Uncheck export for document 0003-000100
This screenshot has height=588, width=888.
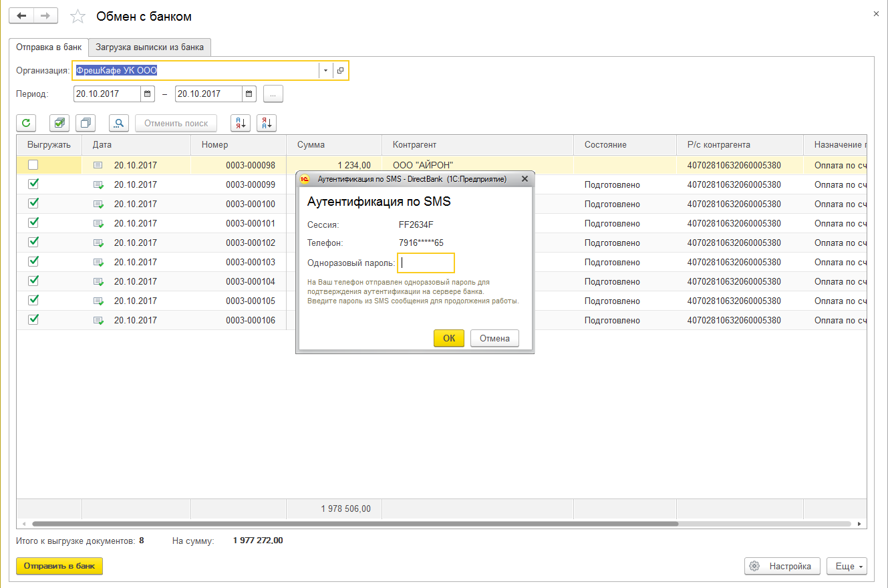click(x=33, y=203)
